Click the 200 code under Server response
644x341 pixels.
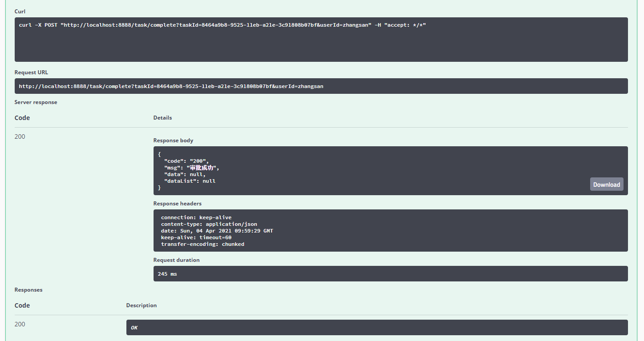coord(20,137)
